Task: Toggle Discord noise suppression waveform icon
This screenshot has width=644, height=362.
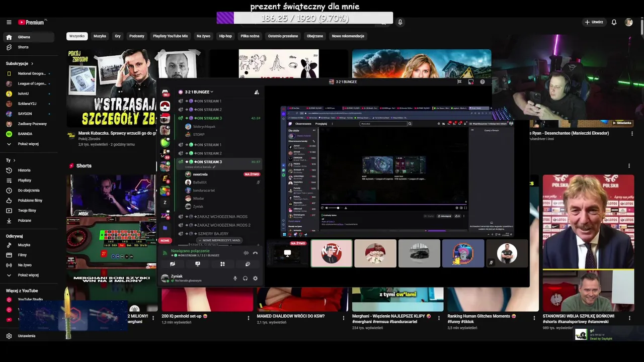Action: click(x=246, y=253)
